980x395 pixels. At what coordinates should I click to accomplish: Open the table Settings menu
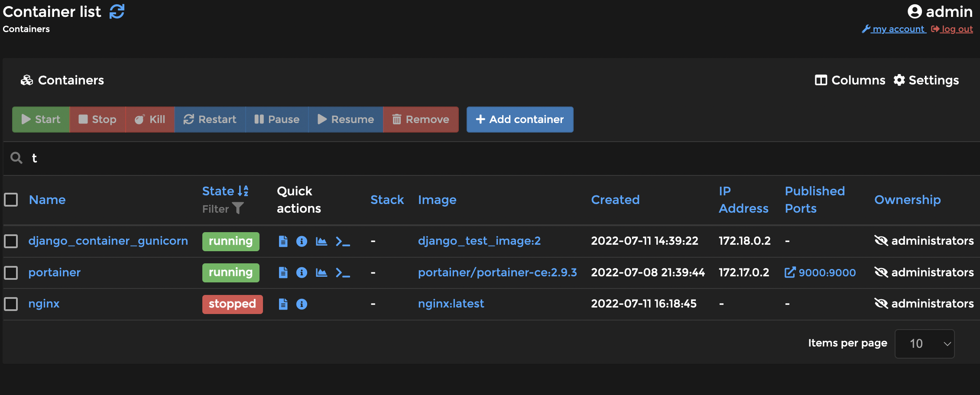[926, 80]
